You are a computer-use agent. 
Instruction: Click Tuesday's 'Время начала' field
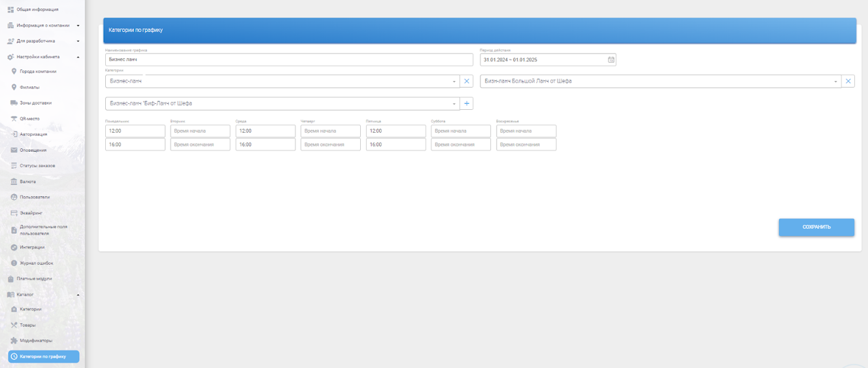[x=200, y=131]
